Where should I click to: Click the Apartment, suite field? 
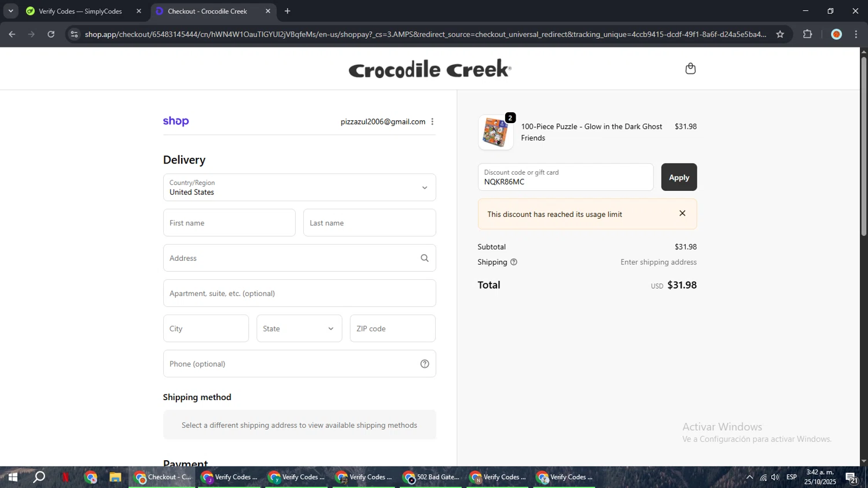(299, 293)
